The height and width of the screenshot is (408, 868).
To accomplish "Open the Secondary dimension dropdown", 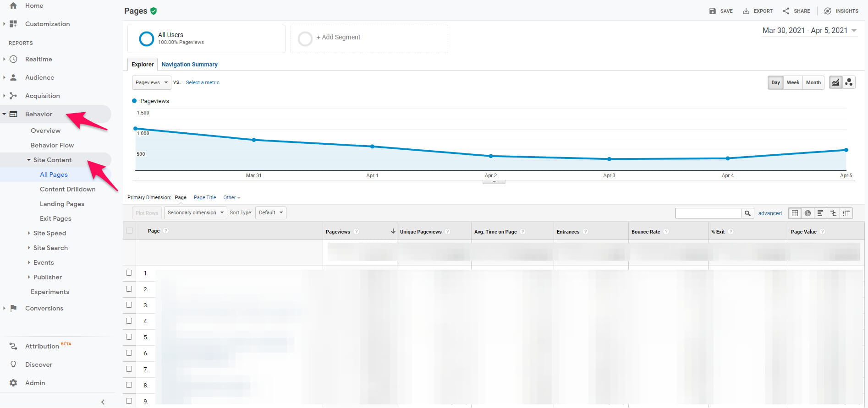I will pos(196,212).
